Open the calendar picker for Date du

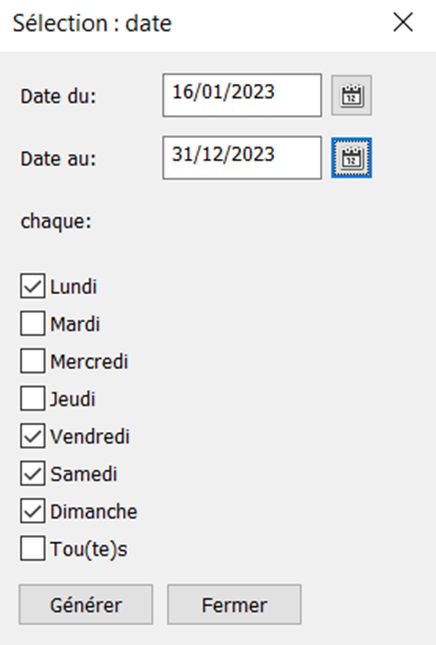(x=352, y=95)
